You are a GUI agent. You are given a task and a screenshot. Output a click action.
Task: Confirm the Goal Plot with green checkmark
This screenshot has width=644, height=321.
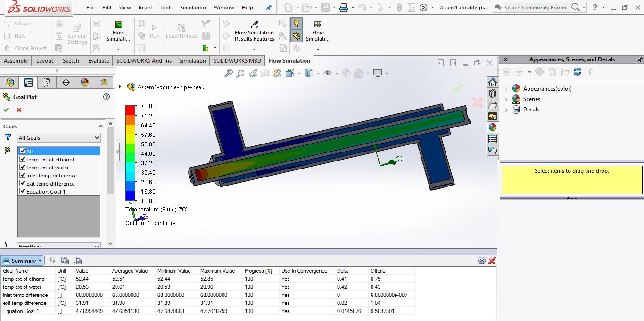pos(6,110)
